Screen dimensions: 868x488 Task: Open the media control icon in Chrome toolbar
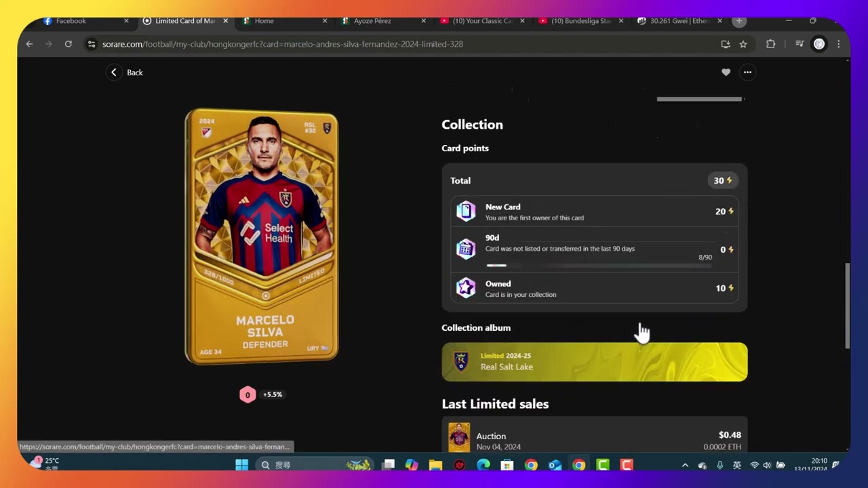tap(800, 44)
